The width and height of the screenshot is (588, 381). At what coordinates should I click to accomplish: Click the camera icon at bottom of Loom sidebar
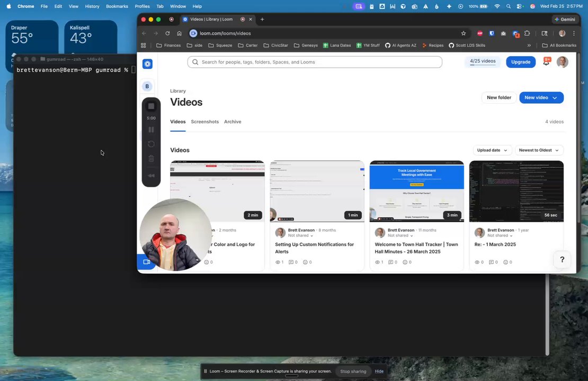coord(147,262)
